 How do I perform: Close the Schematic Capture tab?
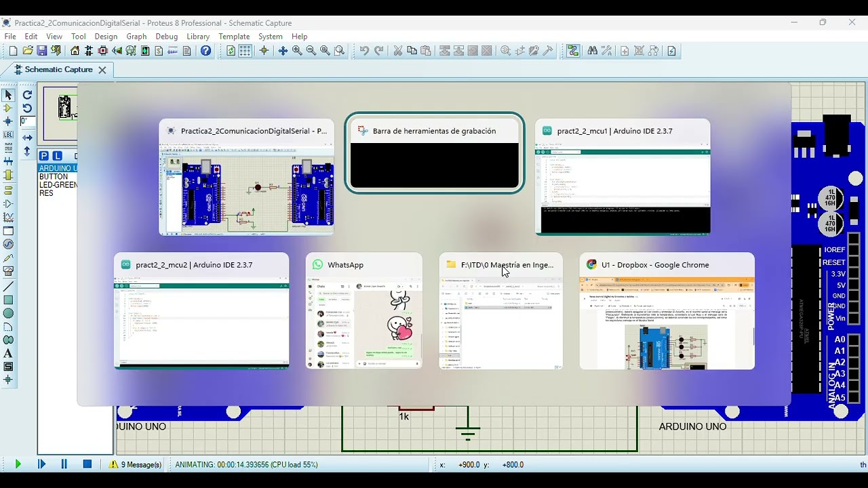102,70
